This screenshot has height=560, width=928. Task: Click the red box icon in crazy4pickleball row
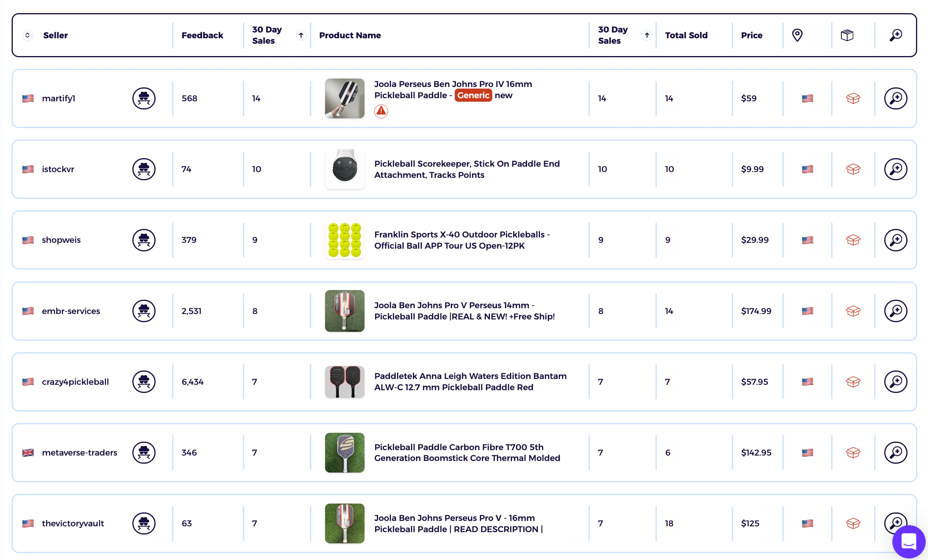pyautogui.click(x=853, y=382)
